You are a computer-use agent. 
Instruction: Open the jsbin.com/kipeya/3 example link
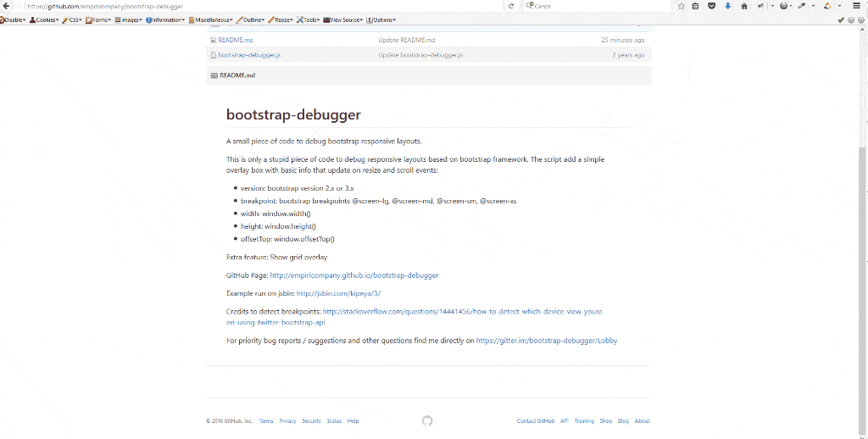pos(338,293)
